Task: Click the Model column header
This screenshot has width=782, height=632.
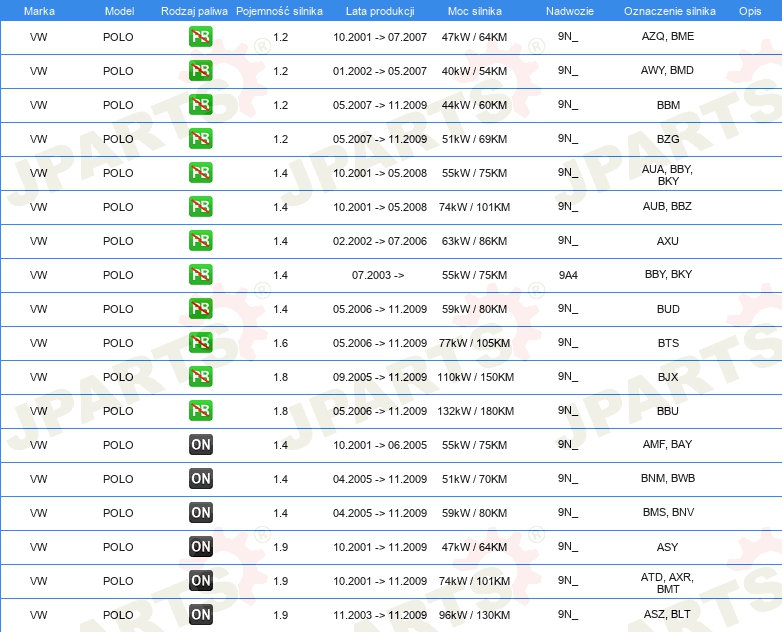Action: coord(119,11)
